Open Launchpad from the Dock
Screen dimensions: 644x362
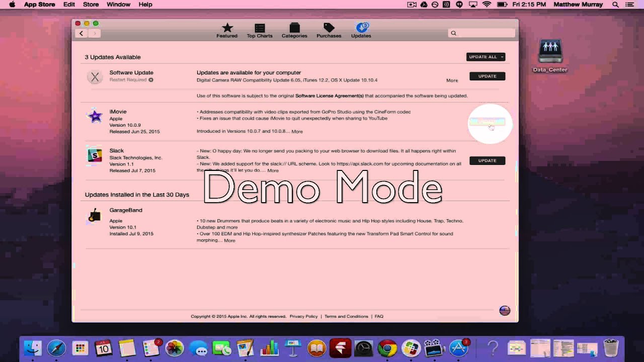click(80, 347)
